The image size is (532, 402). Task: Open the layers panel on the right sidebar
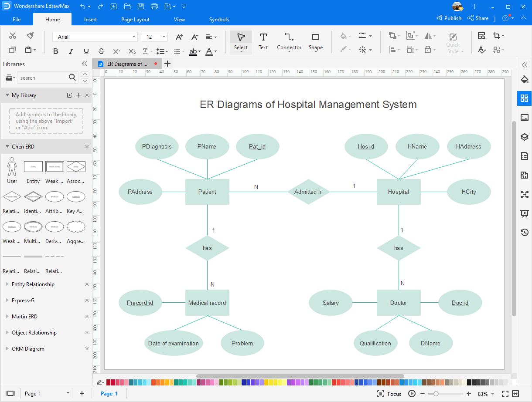coord(524,137)
